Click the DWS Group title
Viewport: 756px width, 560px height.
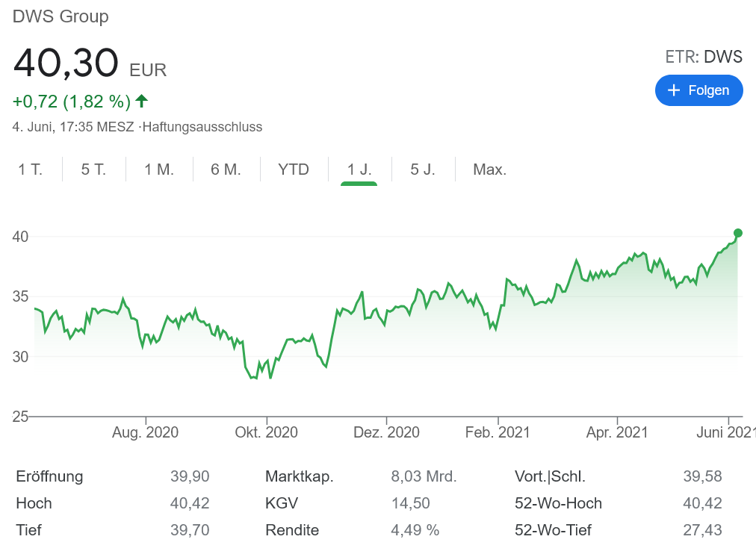click(61, 16)
